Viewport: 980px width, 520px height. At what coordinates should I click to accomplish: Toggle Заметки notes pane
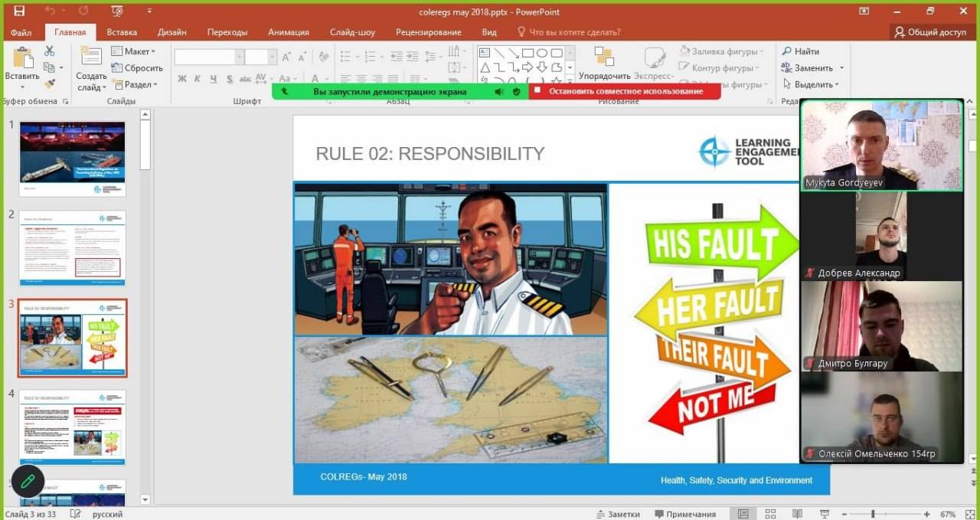pos(617,514)
